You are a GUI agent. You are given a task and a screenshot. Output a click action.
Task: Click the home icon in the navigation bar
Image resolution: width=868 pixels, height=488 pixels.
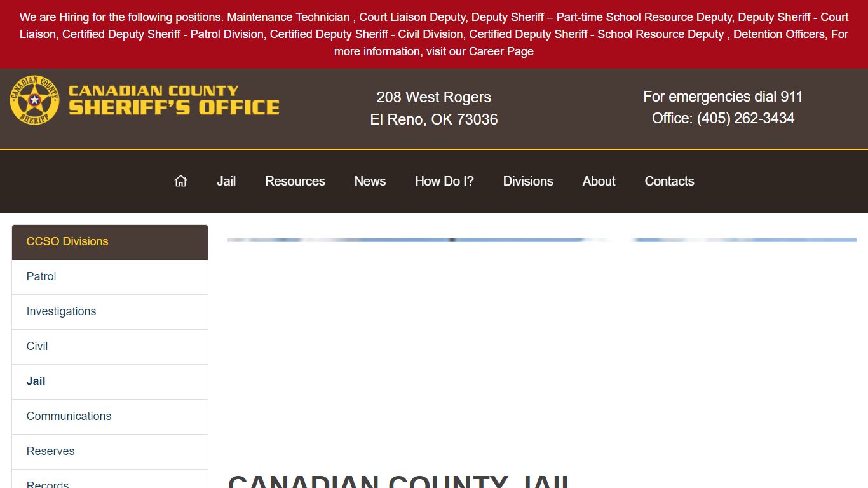[181, 181]
